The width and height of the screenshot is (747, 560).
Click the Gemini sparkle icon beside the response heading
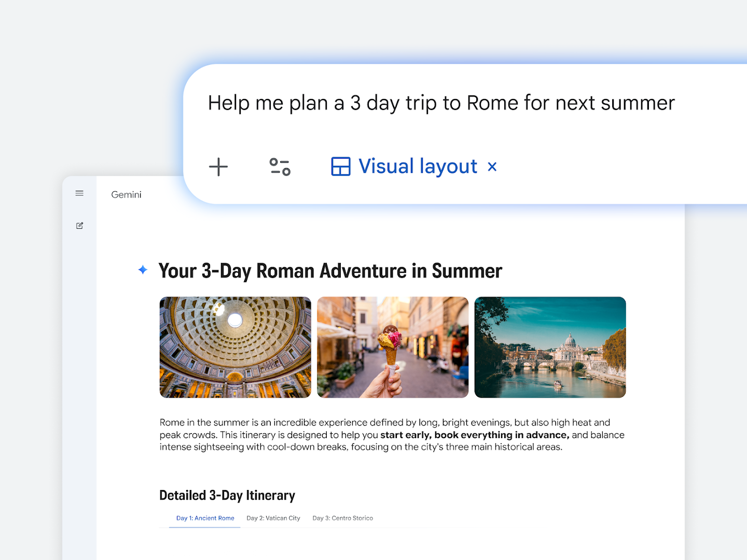[x=143, y=270]
